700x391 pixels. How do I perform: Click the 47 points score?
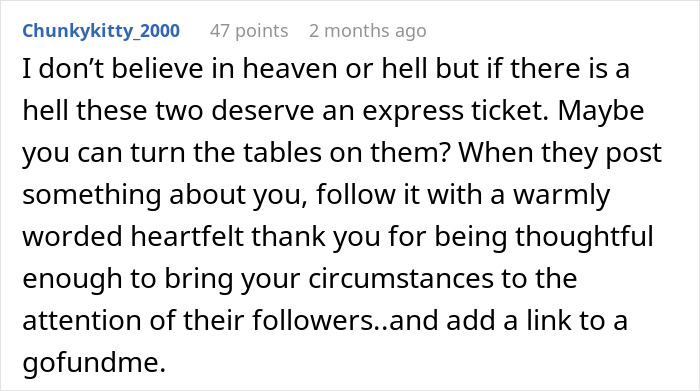(249, 31)
